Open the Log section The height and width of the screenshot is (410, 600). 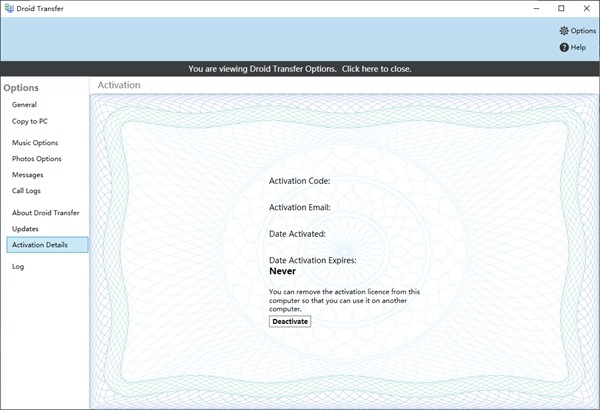click(x=18, y=267)
